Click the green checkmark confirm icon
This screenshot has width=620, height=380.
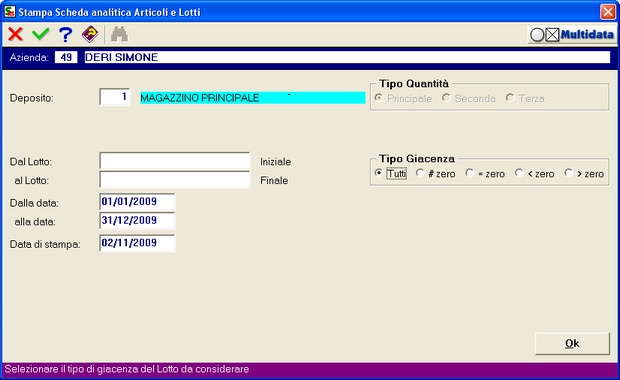40,34
